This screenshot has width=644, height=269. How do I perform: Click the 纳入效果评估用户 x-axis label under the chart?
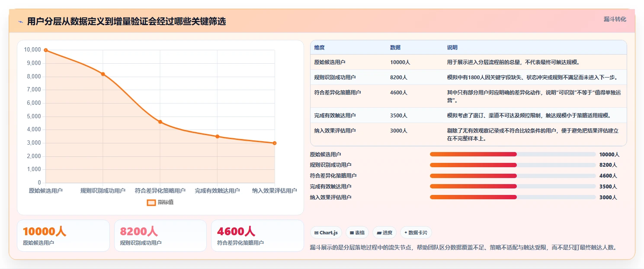click(275, 191)
